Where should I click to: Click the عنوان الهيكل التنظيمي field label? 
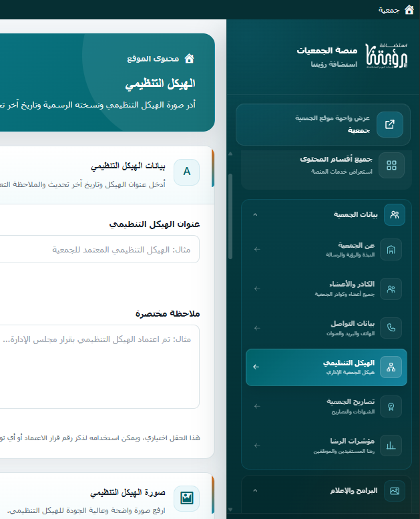(154, 224)
